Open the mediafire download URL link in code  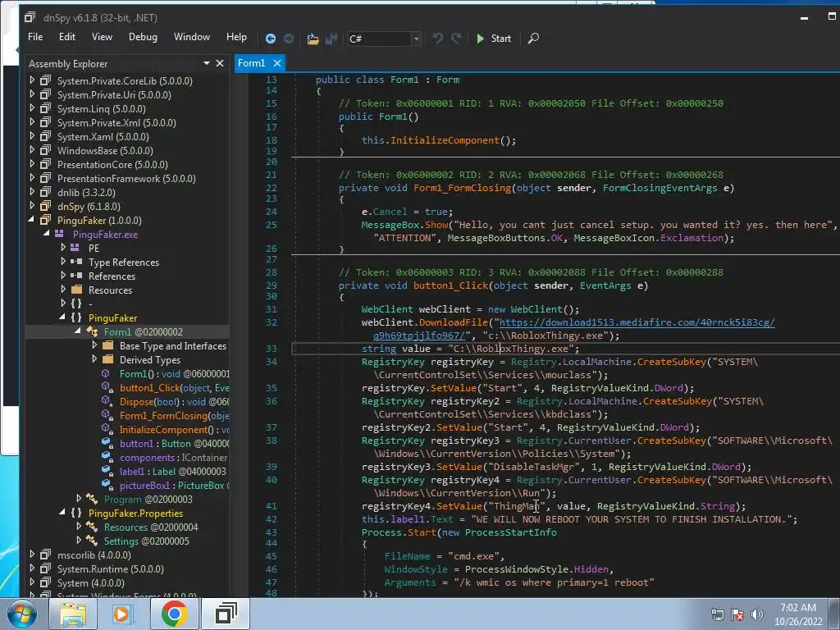pos(637,322)
